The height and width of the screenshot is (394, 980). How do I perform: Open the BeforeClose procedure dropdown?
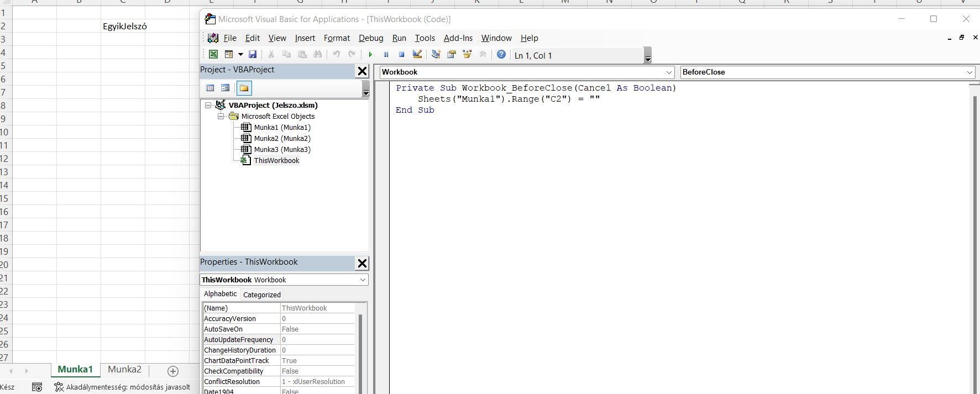pyautogui.click(x=969, y=72)
